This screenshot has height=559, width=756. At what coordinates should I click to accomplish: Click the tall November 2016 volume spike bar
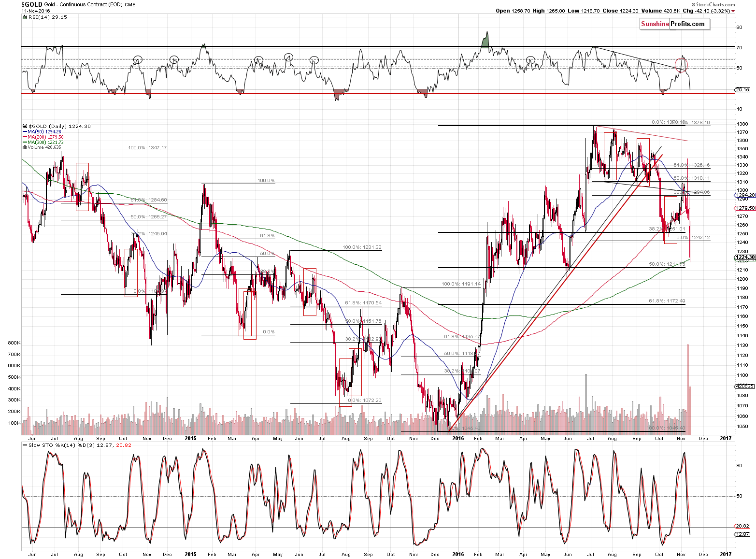688,389
